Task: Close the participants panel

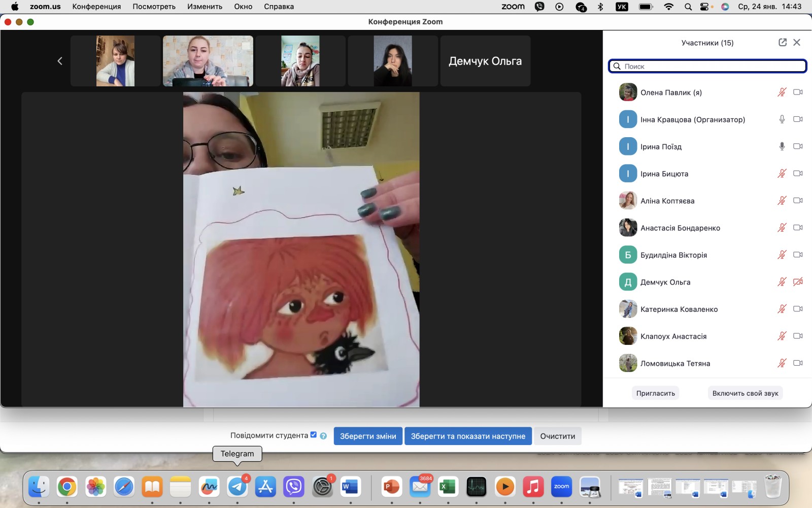Action: (x=797, y=43)
